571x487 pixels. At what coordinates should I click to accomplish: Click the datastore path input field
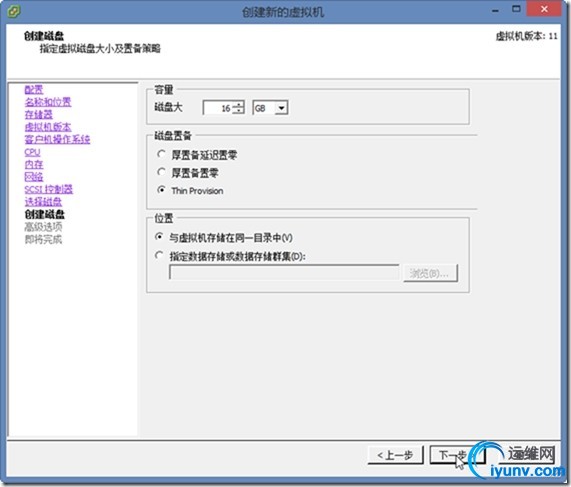point(284,272)
